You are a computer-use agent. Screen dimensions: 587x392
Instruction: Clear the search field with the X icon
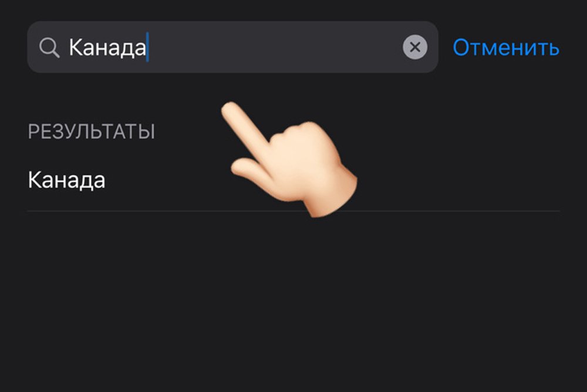point(415,48)
